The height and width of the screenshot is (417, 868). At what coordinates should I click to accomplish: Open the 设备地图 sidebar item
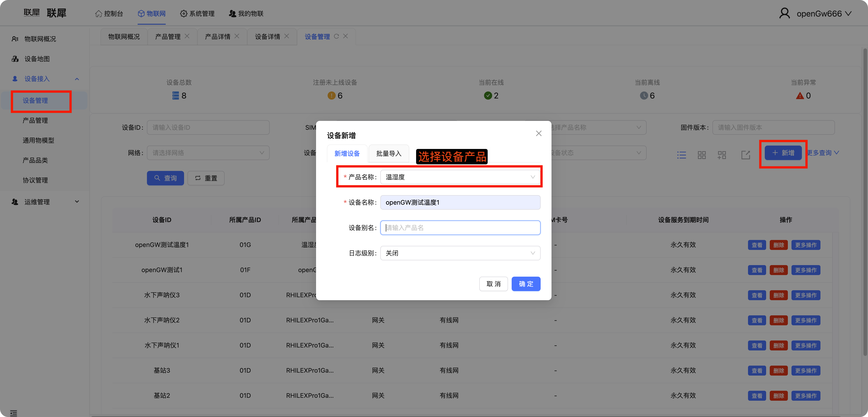pos(37,59)
